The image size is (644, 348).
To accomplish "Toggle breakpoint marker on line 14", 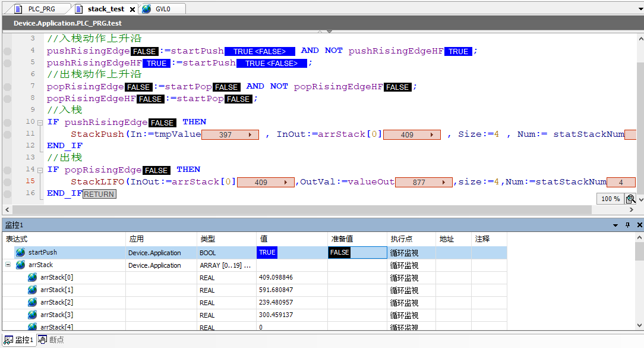I will coord(7,170).
